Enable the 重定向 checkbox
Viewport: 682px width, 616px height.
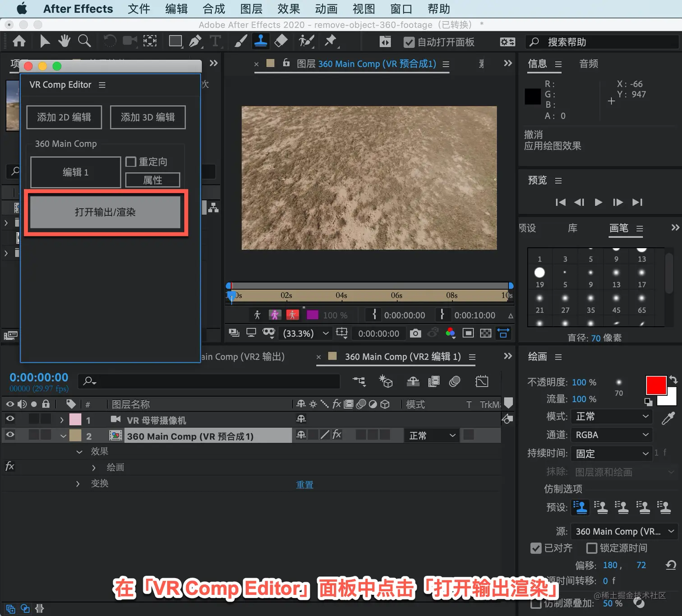131,162
